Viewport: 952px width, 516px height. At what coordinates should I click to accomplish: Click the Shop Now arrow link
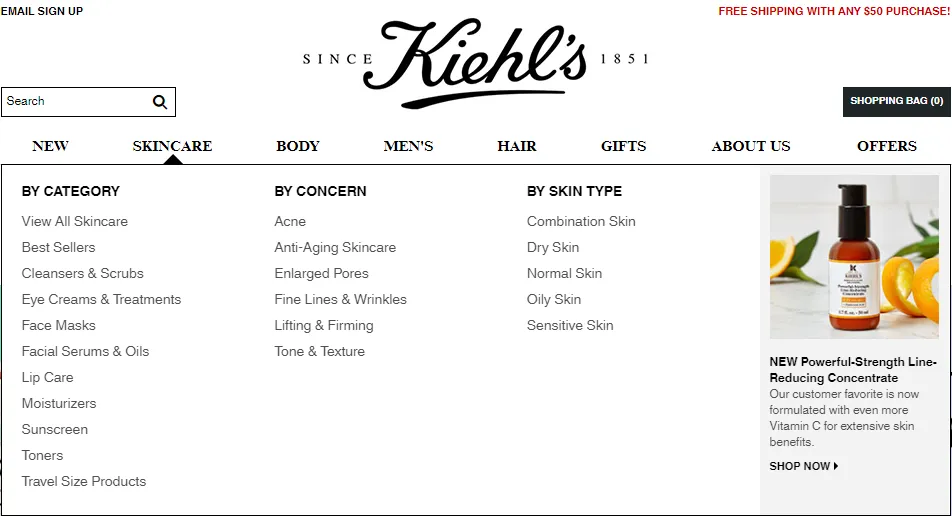[x=804, y=466]
